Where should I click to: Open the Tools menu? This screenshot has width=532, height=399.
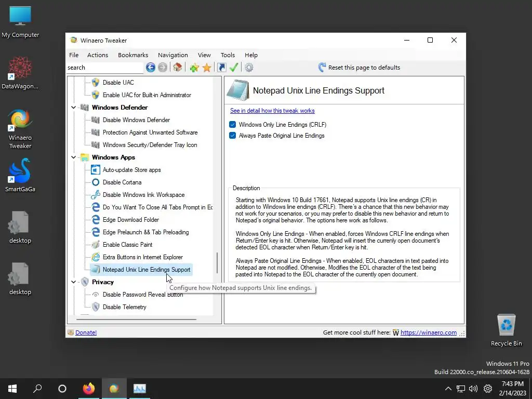point(228,55)
